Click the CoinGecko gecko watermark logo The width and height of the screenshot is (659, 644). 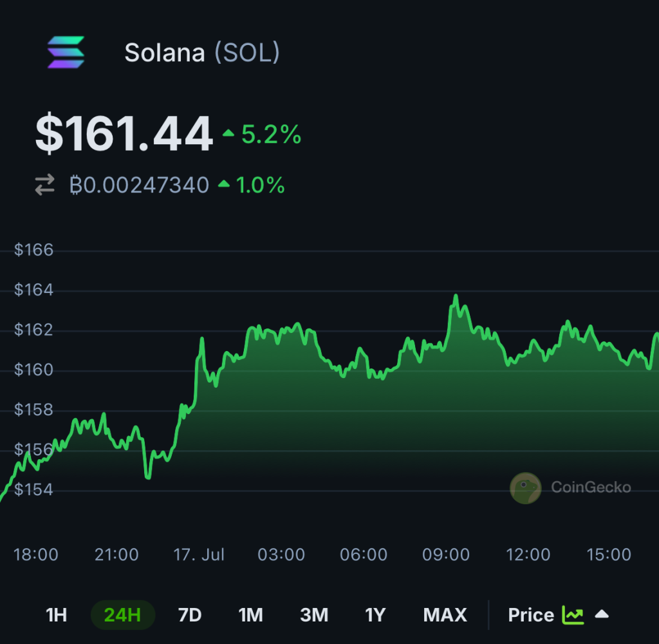tap(525, 488)
